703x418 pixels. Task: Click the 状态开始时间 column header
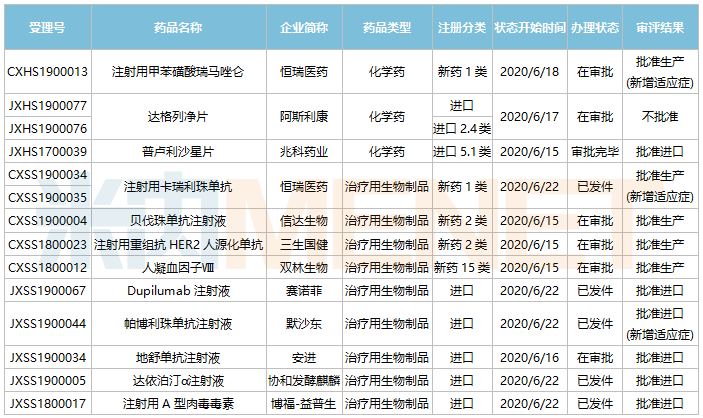point(529,27)
